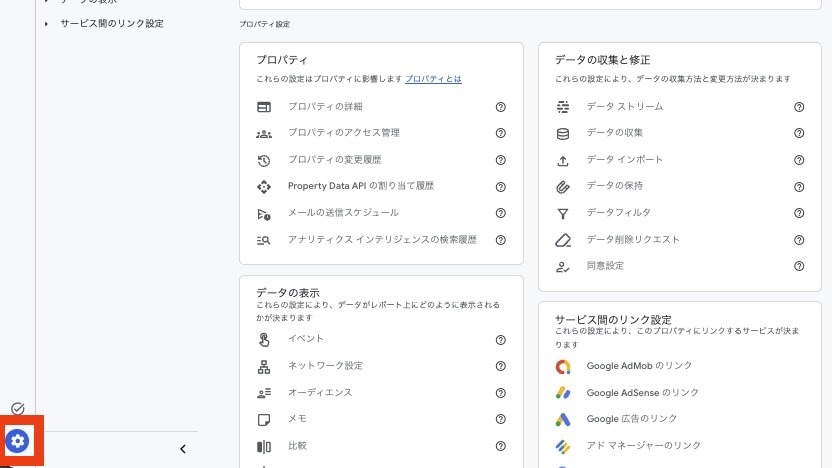Open Google 広告のリンク
The width and height of the screenshot is (832, 468).
pyautogui.click(x=631, y=418)
